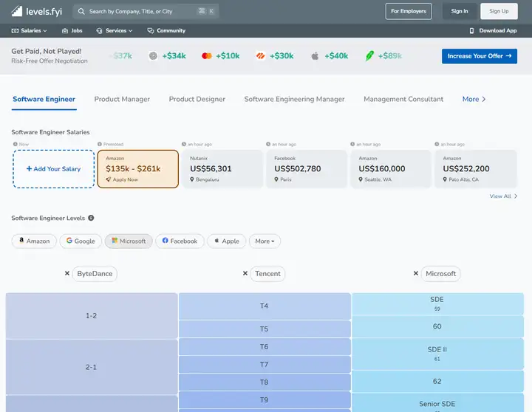Click the levels.fyi logo

coord(37,11)
